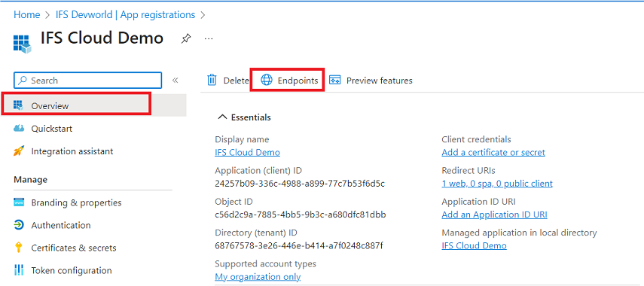Click the Overview grid icon
Viewport: 644px width, 286px height.
tap(19, 105)
